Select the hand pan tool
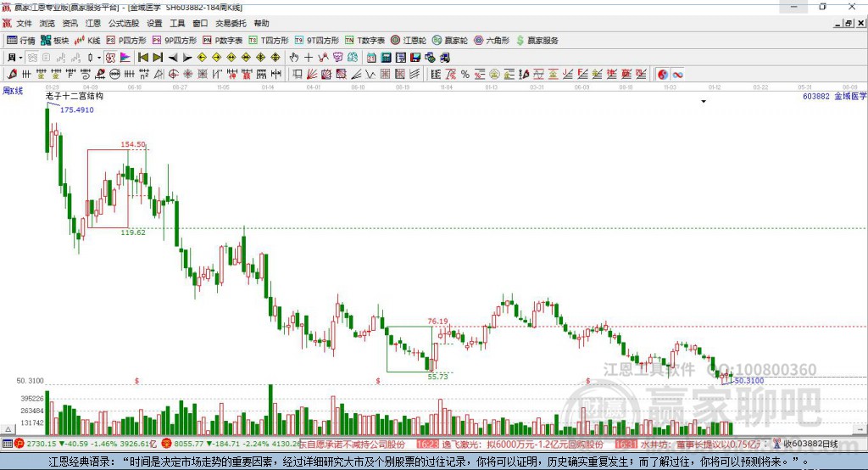Image resolution: width=868 pixels, height=470 pixels. coord(294,58)
